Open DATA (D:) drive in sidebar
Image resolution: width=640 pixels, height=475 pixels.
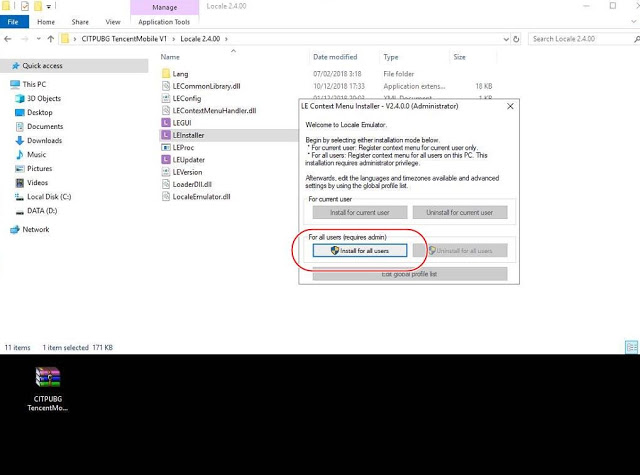click(x=42, y=211)
